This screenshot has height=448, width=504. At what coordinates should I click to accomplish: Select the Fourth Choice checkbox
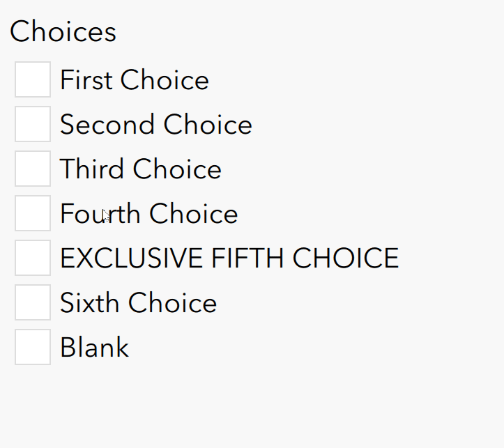(x=33, y=213)
